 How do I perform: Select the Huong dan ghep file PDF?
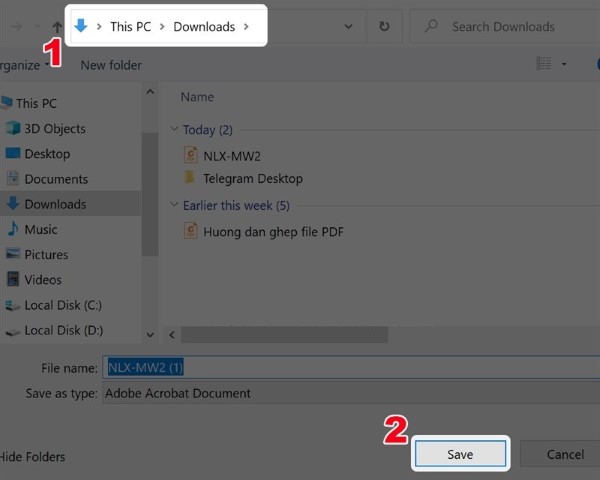coord(273,231)
